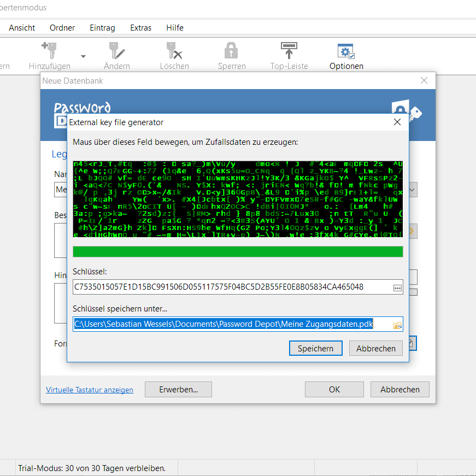Click Abbrechen in Neue Datenbank dialog
This screenshot has height=476, width=476.
click(400, 390)
